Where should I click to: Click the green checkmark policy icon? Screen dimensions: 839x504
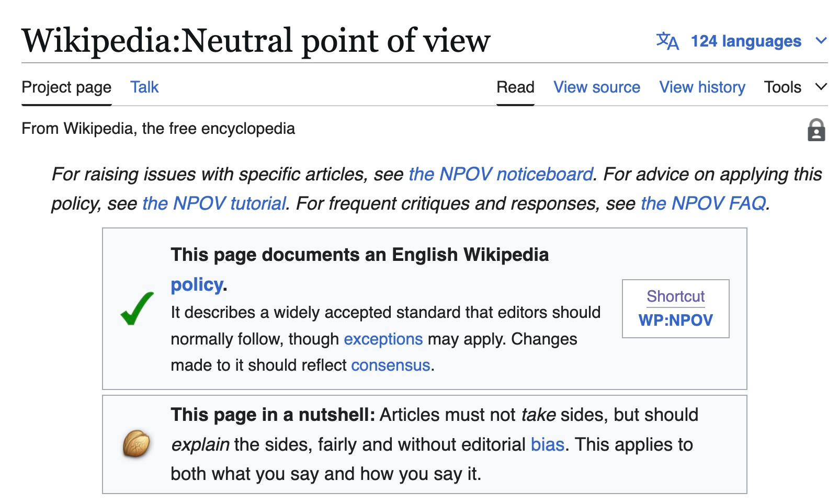pyautogui.click(x=137, y=308)
